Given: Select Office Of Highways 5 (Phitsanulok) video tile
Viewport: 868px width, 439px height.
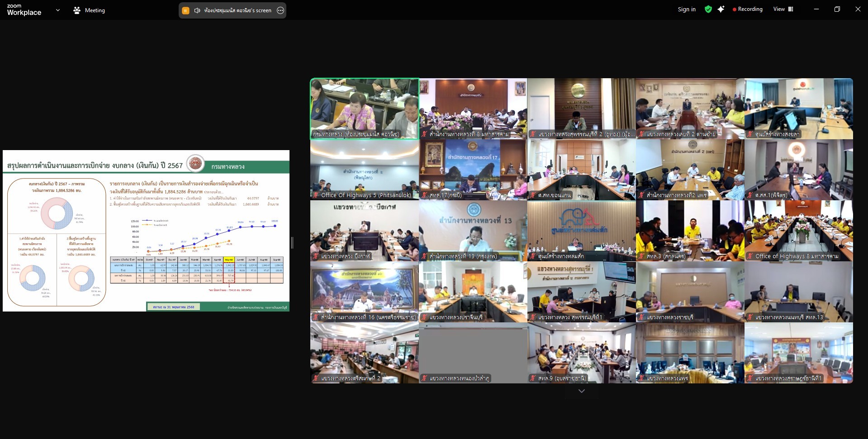Looking at the screenshot, I should click(x=364, y=170).
